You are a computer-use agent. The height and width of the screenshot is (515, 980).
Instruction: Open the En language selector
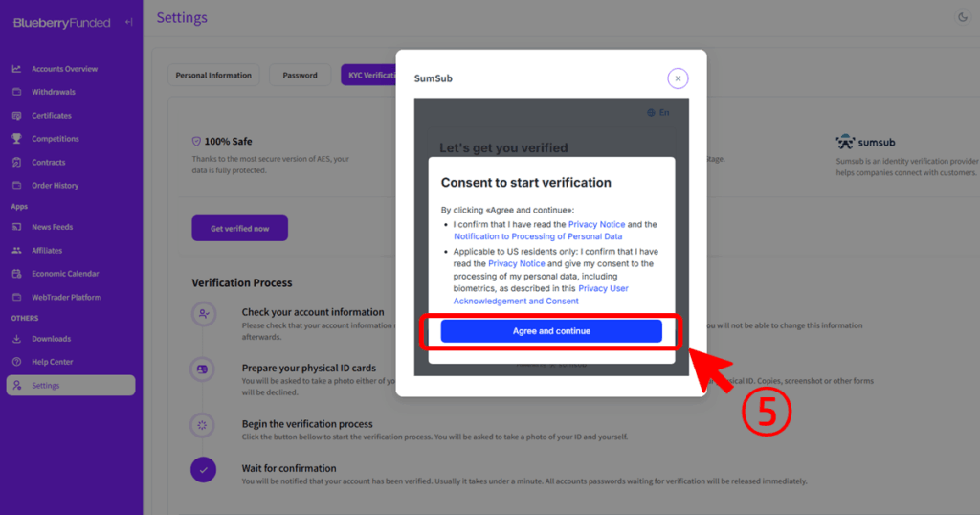click(x=658, y=112)
